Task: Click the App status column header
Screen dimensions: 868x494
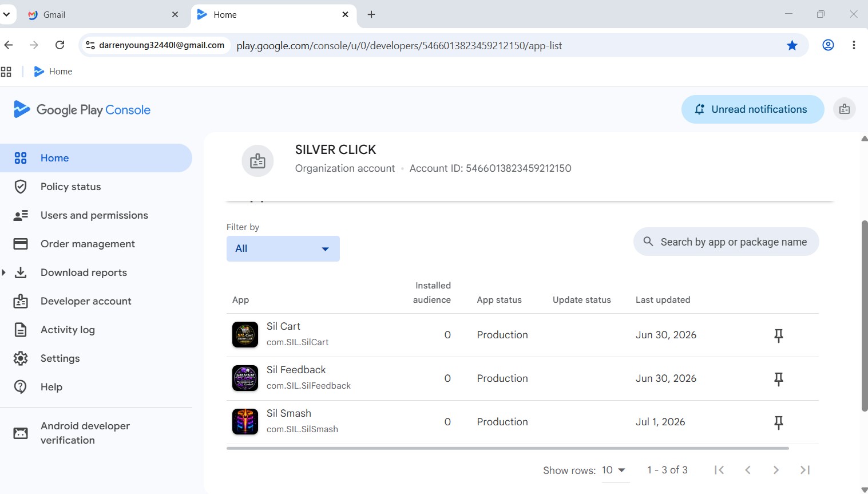Action: (499, 300)
